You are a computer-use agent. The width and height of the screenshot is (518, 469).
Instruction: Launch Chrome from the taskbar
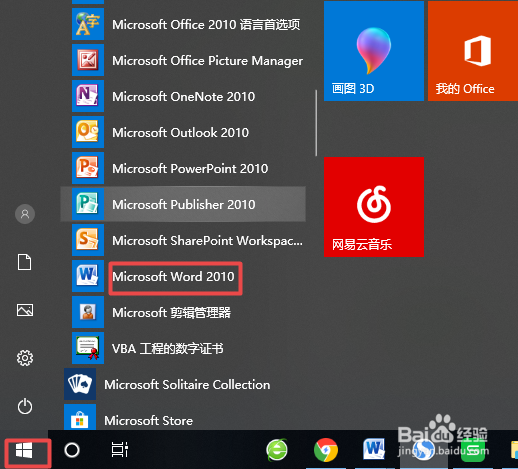326,450
